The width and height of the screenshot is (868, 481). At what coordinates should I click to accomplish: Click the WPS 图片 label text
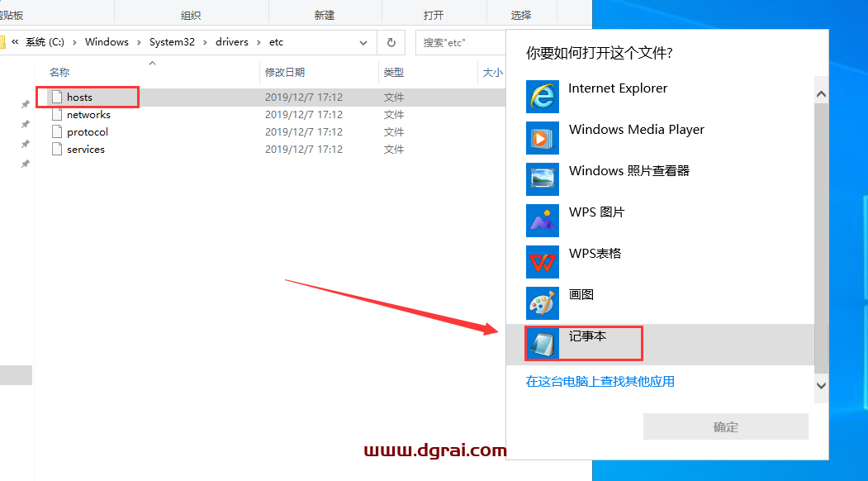(597, 212)
